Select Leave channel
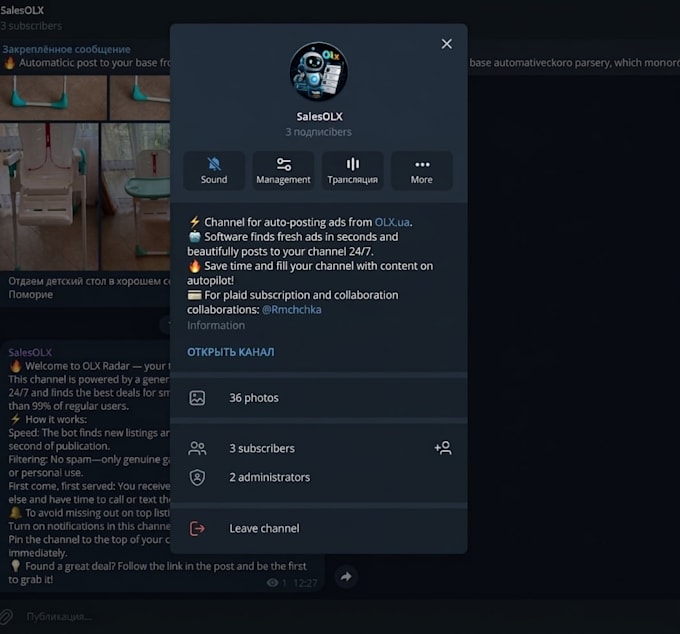 319,528
